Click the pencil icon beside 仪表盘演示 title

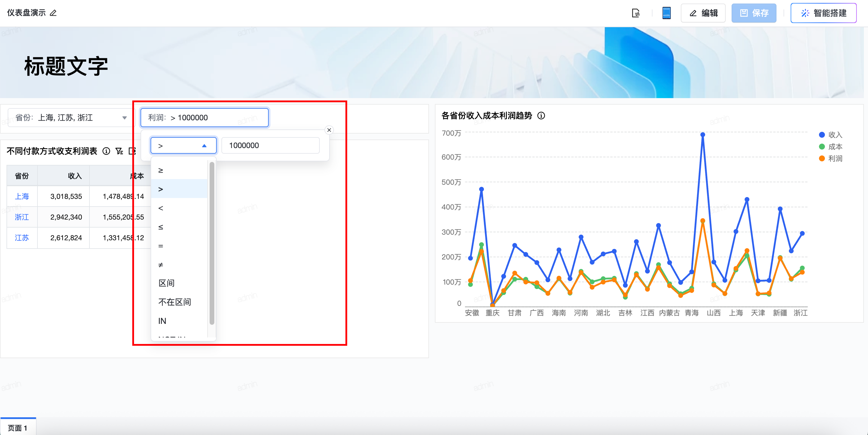coord(53,13)
